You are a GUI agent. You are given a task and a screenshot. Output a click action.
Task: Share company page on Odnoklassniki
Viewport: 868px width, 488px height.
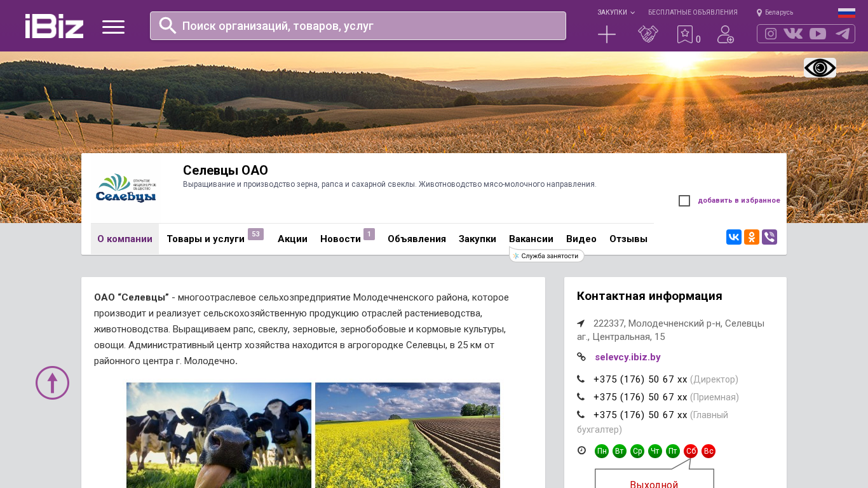point(752,237)
